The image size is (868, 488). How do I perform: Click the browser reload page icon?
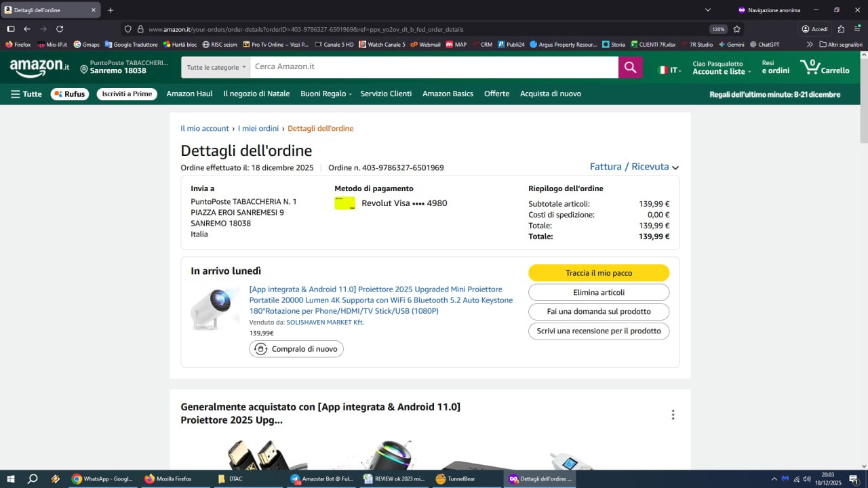(60, 29)
